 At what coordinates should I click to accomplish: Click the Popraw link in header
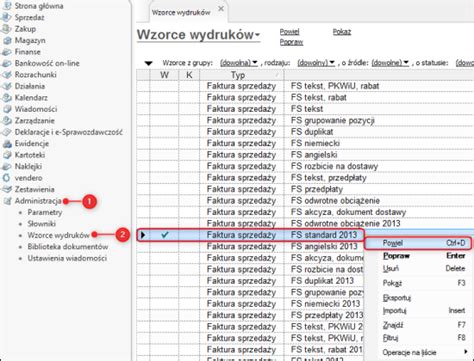(x=291, y=42)
